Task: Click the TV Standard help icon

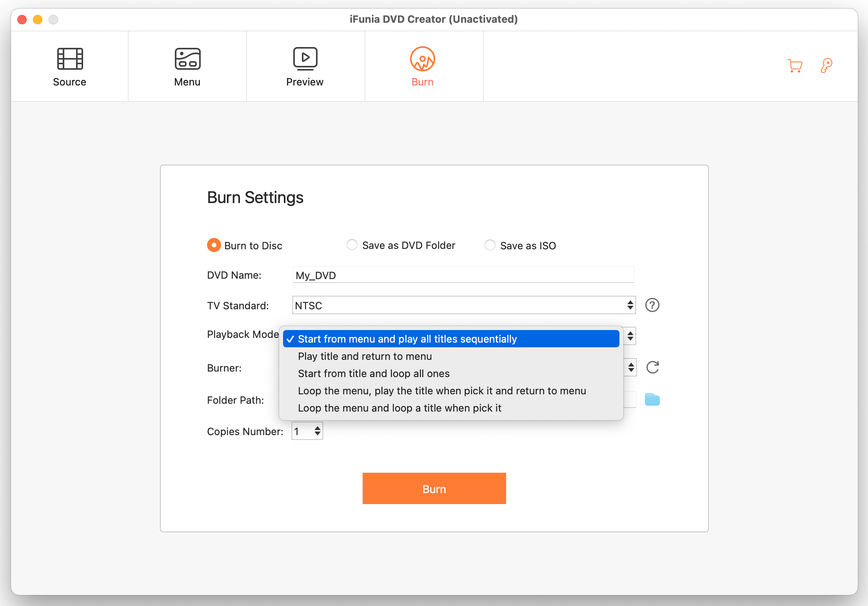Action: pyautogui.click(x=652, y=305)
